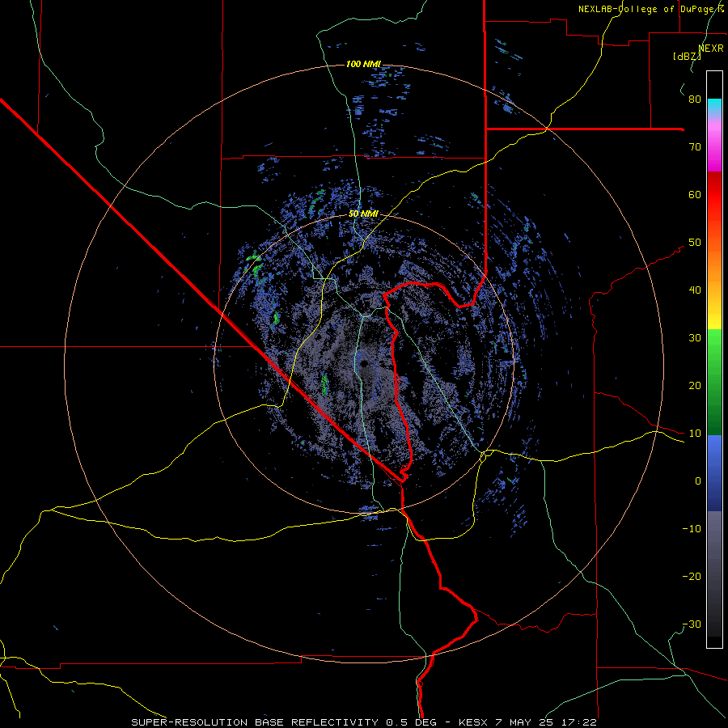
Task: Click the "100 NMI" range ring label
Action: [x=363, y=64]
